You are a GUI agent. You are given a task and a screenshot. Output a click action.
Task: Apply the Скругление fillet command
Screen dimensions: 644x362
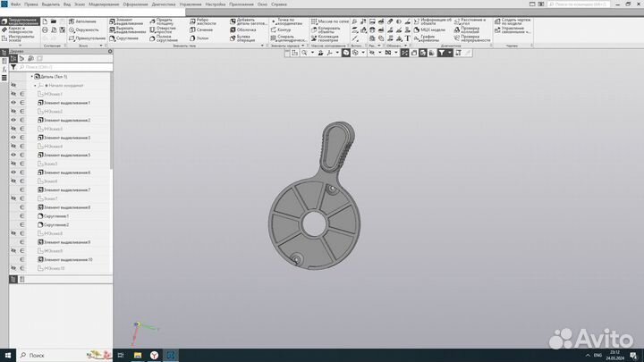tap(124, 38)
